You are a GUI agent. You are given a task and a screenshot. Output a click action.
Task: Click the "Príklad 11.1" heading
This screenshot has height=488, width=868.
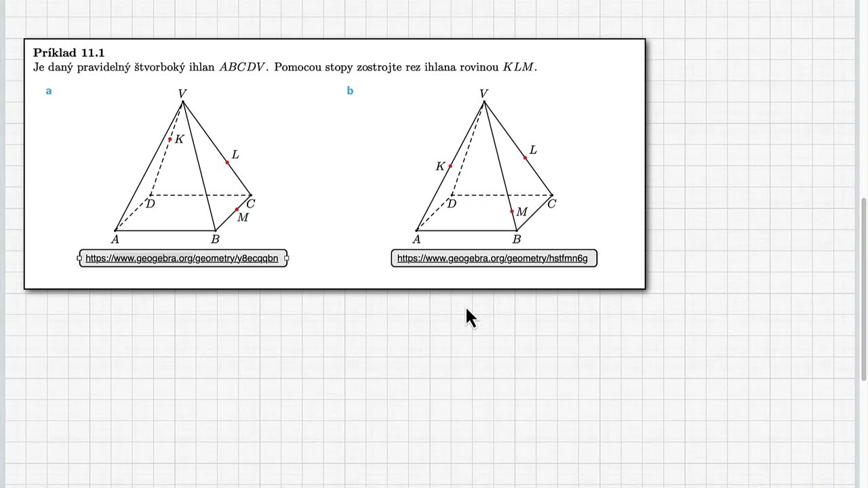point(68,52)
